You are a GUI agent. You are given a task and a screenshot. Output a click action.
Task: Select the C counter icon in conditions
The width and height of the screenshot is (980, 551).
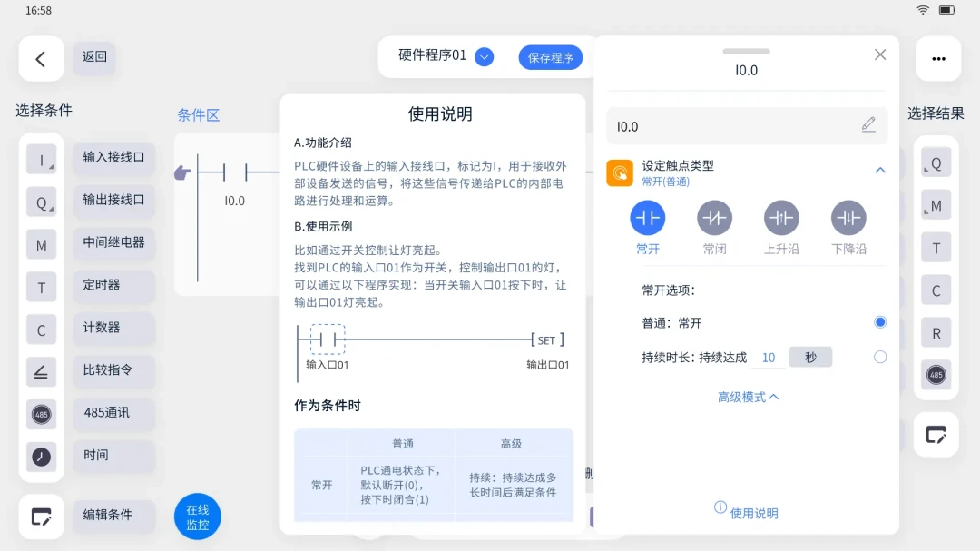tap(41, 330)
